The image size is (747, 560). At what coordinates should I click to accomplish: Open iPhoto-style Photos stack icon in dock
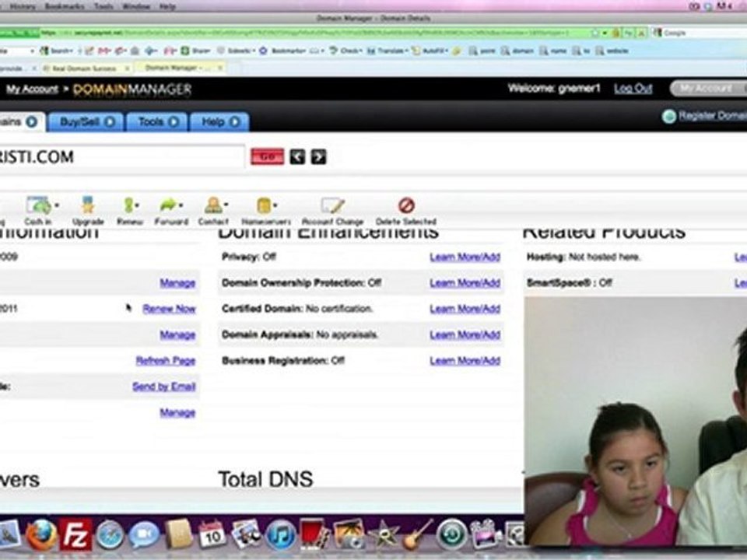pos(246,534)
